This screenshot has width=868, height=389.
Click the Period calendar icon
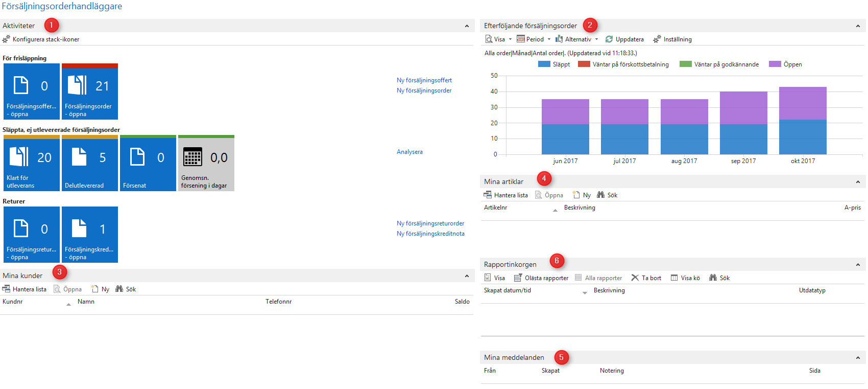(x=521, y=39)
